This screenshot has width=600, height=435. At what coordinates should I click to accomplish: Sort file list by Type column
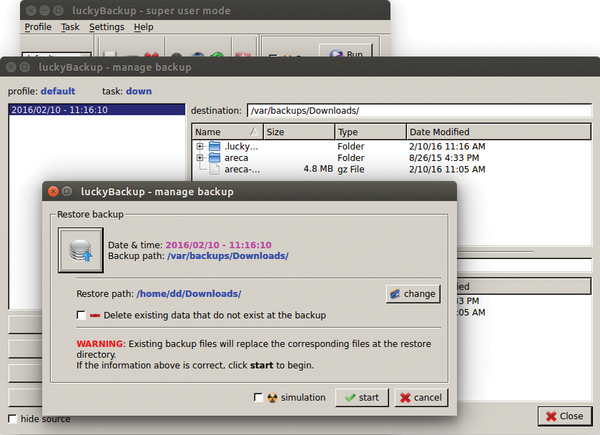point(370,132)
